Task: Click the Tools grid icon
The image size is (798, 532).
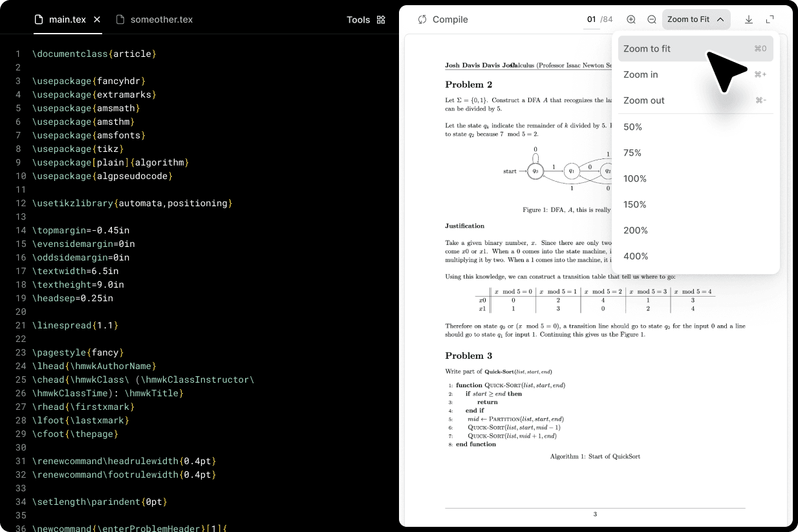Action: pos(381,19)
